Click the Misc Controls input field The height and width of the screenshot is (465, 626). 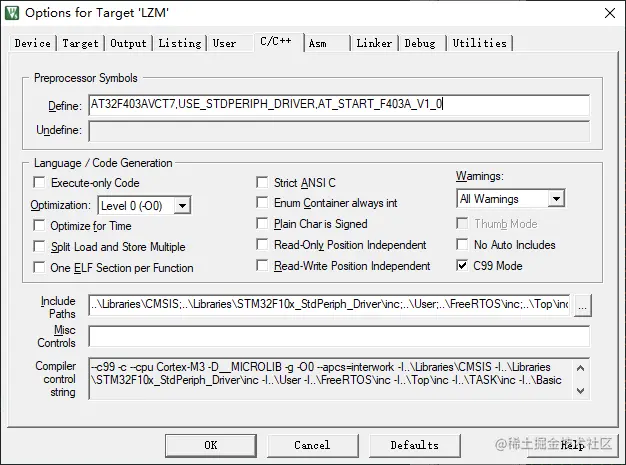click(x=339, y=336)
